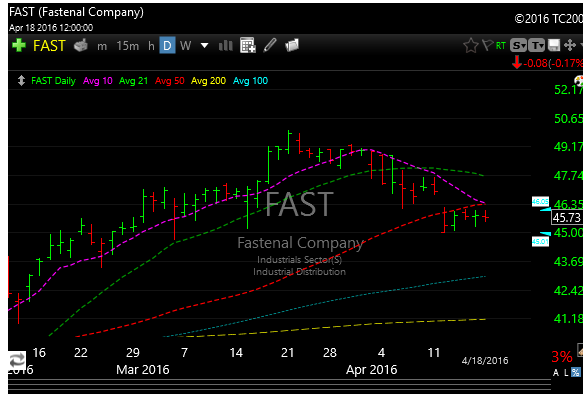
Task: Click the 'Apr 2016' time axis label
Action: (371, 369)
